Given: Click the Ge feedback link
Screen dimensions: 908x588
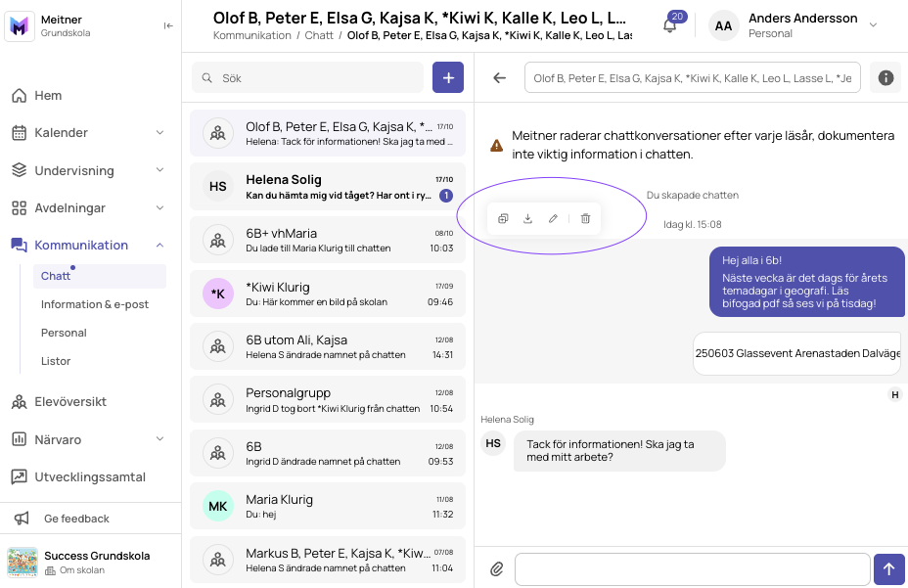Looking at the screenshot, I should [76, 519].
